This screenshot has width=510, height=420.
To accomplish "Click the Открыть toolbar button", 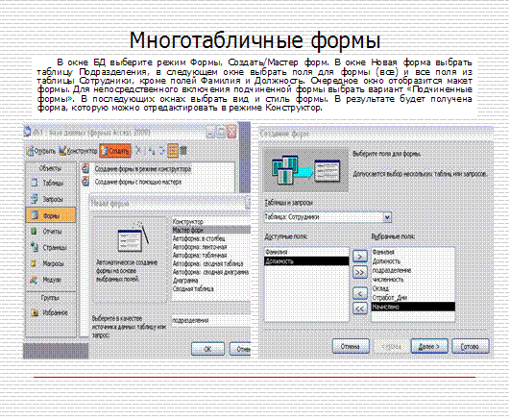I will pyautogui.click(x=40, y=151).
